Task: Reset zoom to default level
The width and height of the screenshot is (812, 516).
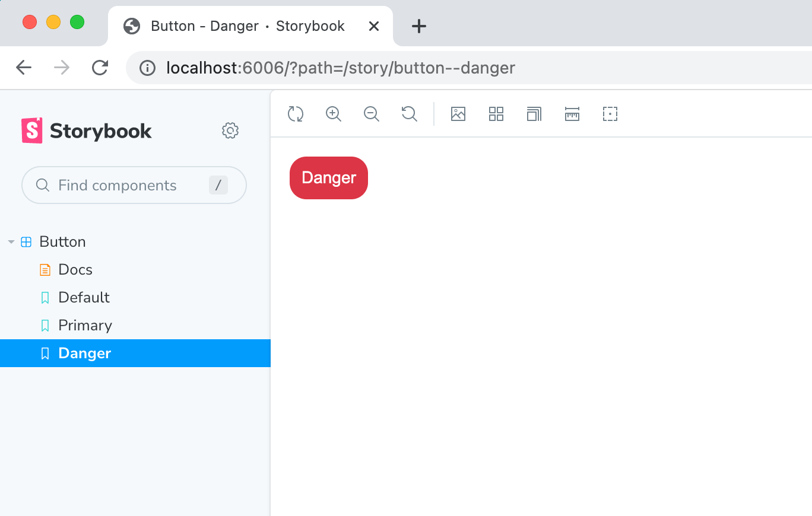Action: tap(409, 114)
